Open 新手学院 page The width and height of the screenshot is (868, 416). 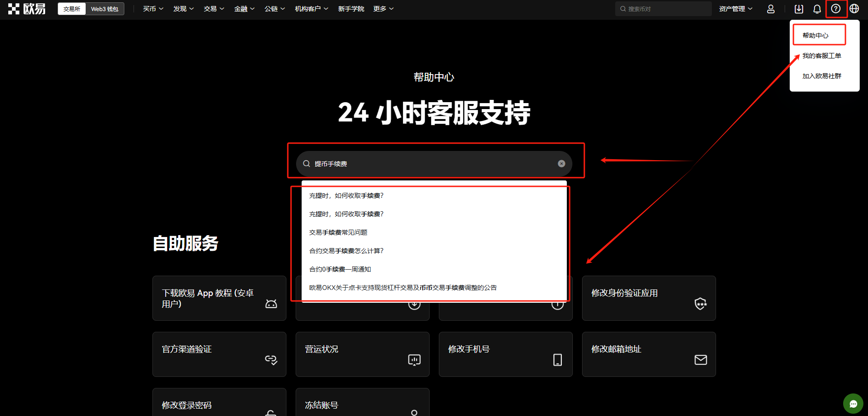pos(351,9)
